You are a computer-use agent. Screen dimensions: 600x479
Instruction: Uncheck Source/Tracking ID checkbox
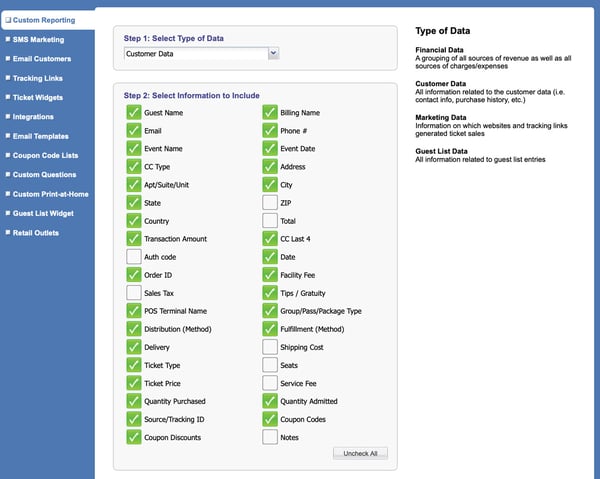[x=134, y=419]
